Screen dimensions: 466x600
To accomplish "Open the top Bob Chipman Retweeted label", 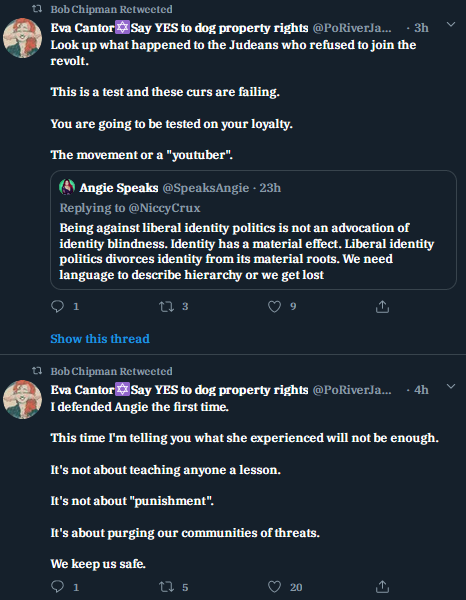I will click(x=111, y=9).
